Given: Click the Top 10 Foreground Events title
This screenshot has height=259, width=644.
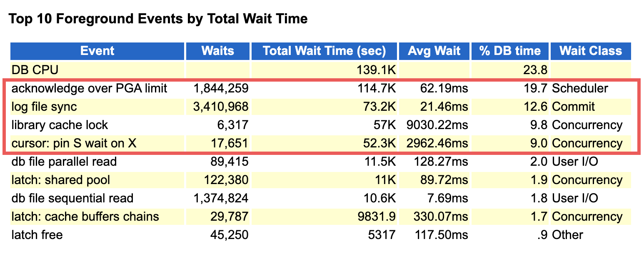Looking at the screenshot, I should [x=158, y=19].
